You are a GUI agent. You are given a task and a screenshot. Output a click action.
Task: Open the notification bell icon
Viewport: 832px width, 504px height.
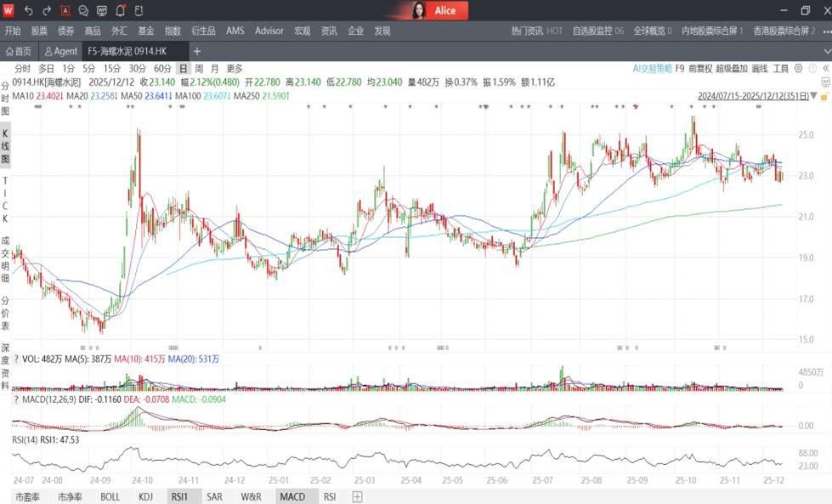[120, 11]
